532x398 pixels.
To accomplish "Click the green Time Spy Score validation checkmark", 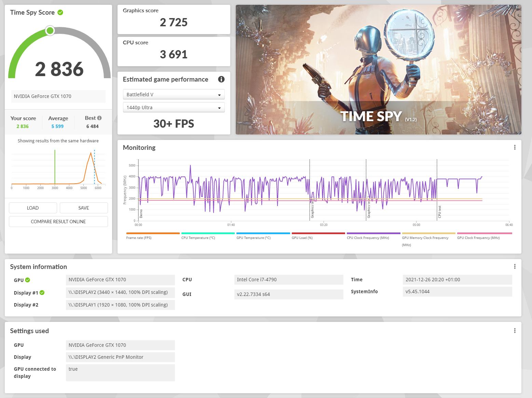I will click(60, 12).
